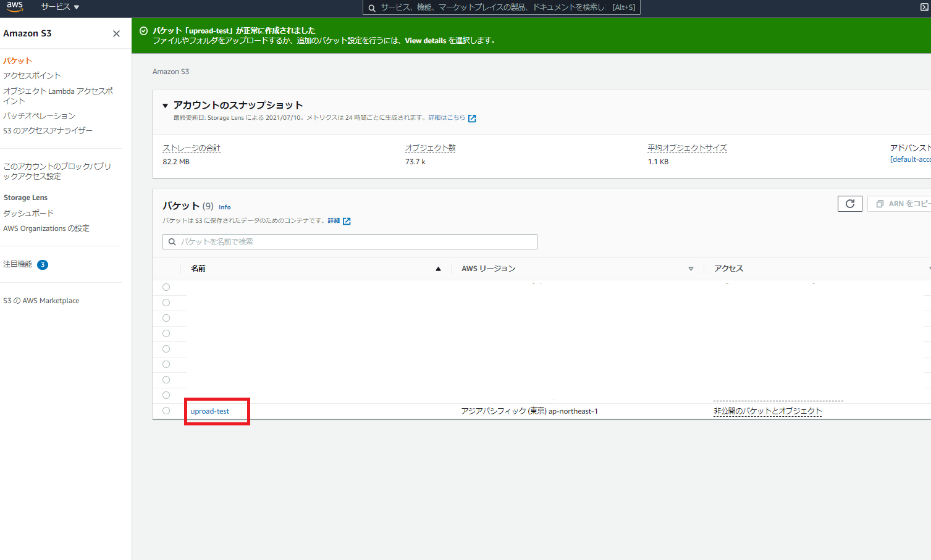Click the 73.7 k object count
The image size is (931, 560).
pos(415,162)
